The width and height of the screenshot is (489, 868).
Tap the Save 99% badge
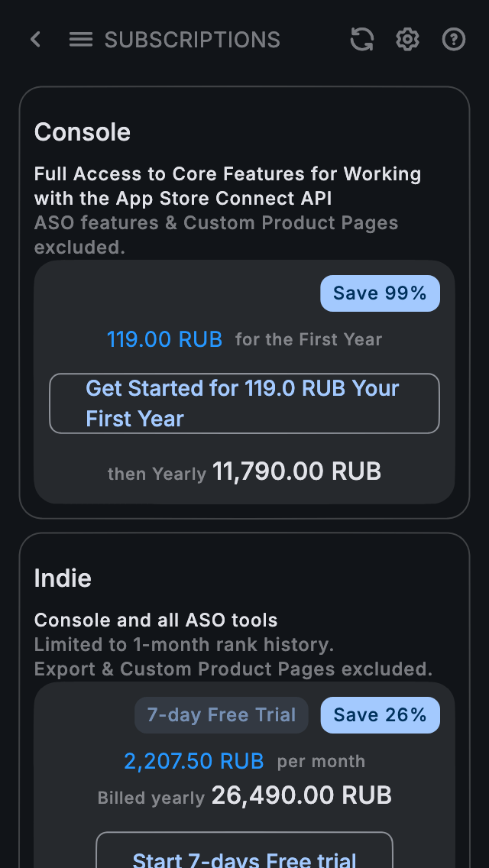click(380, 293)
